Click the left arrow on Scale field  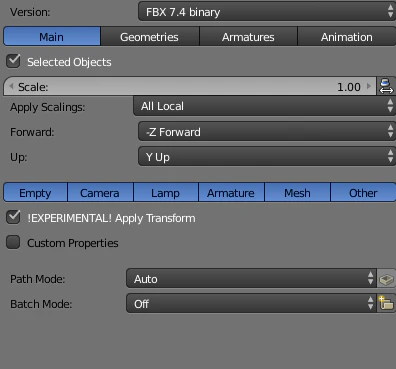tap(11, 86)
